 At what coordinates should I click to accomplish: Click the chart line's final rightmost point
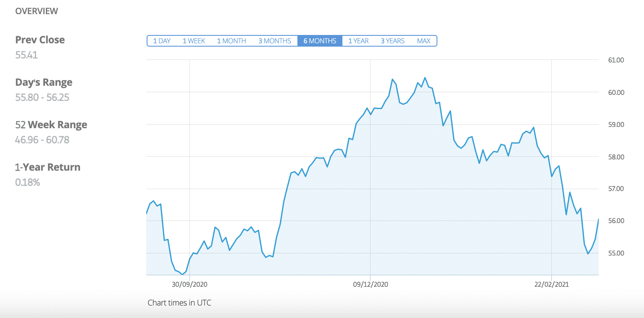[599, 219]
